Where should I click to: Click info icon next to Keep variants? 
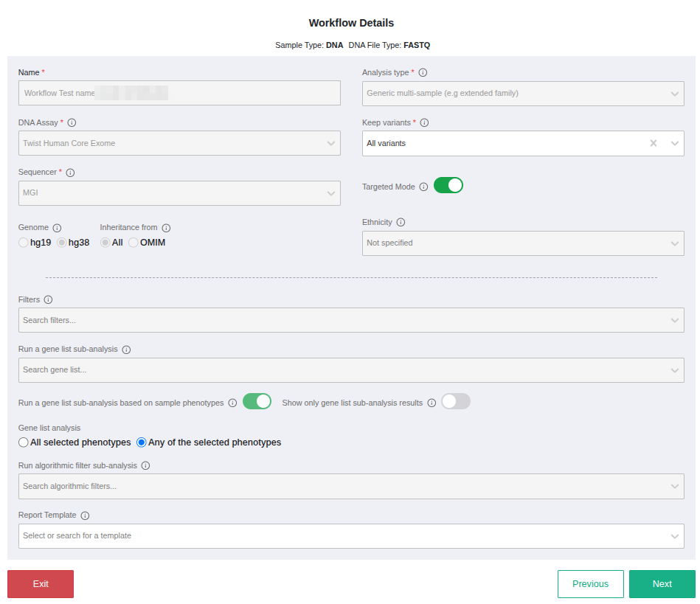pyautogui.click(x=424, y=123)
